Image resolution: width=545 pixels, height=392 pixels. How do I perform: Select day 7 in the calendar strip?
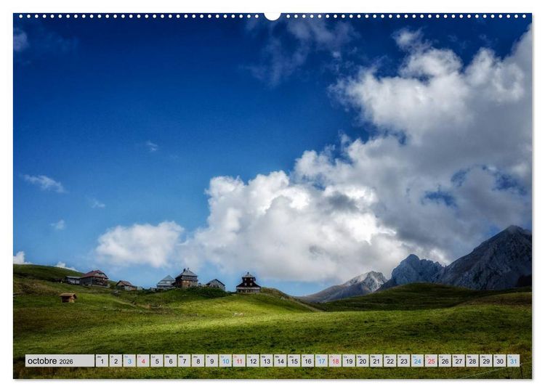(x=185, y=361)
